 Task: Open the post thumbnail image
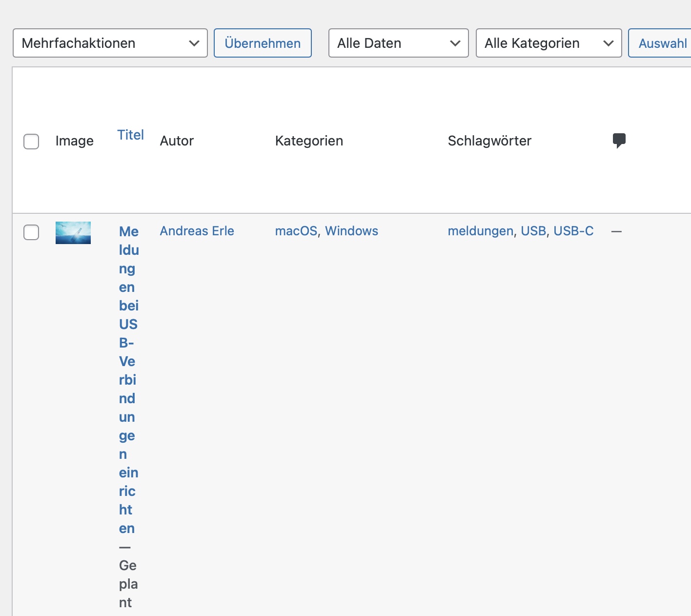click(x=73, y=233)
